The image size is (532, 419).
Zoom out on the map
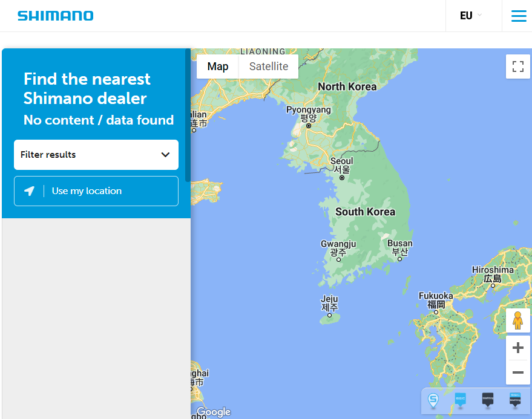pos(517,372)
